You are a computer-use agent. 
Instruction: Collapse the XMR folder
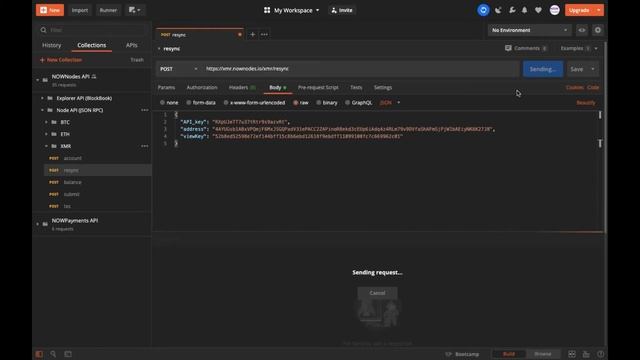pyautogui.click(x=47, y=146)
